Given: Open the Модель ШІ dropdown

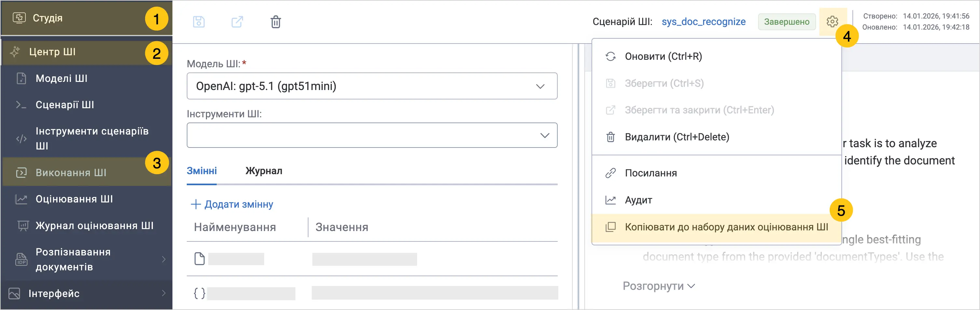Looking at the screenshot, I should click(372, 86).
